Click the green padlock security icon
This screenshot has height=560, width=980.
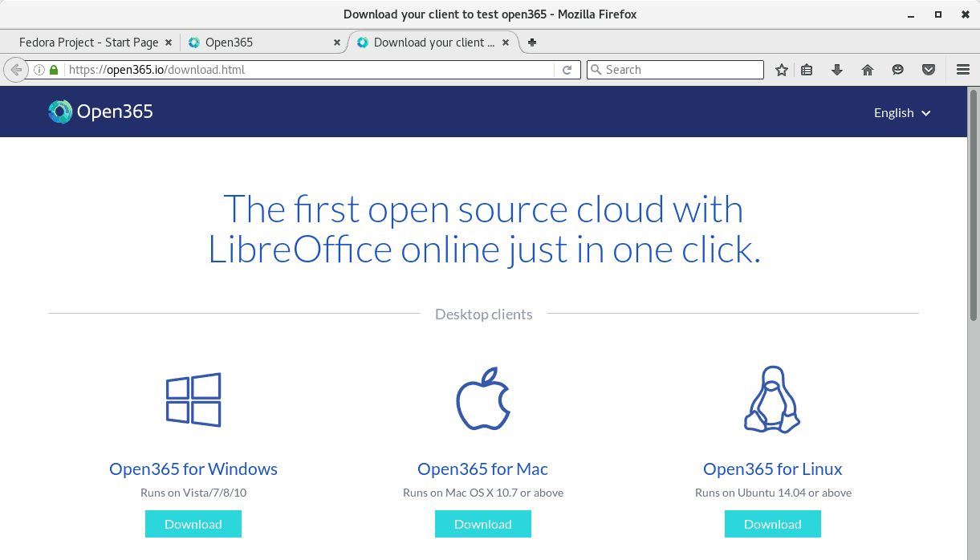point(54,70)
